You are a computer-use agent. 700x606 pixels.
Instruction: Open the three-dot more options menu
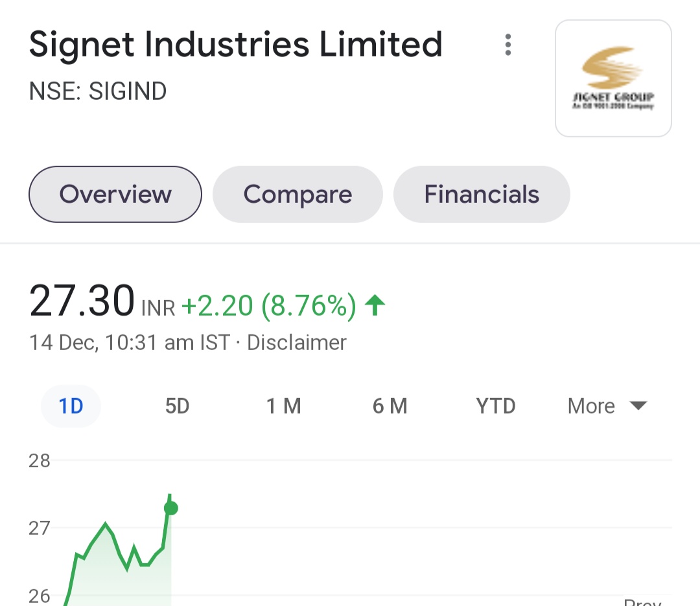tap(507, 45)
